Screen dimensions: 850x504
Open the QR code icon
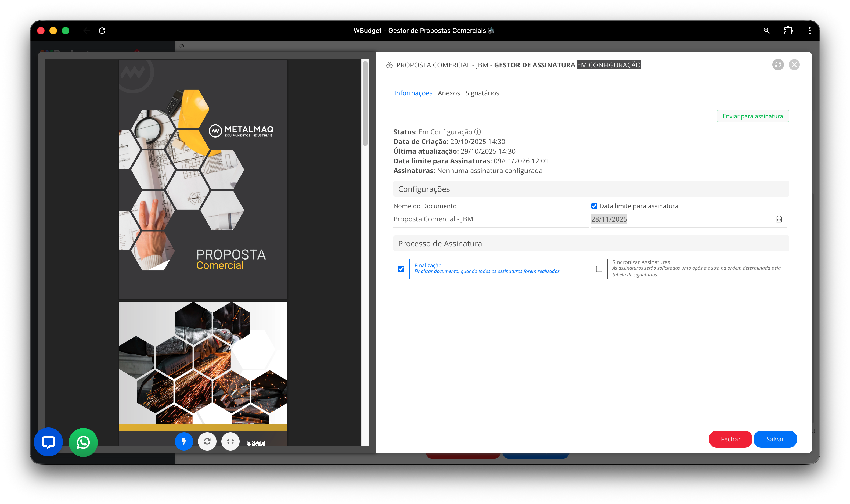[256, 443]
